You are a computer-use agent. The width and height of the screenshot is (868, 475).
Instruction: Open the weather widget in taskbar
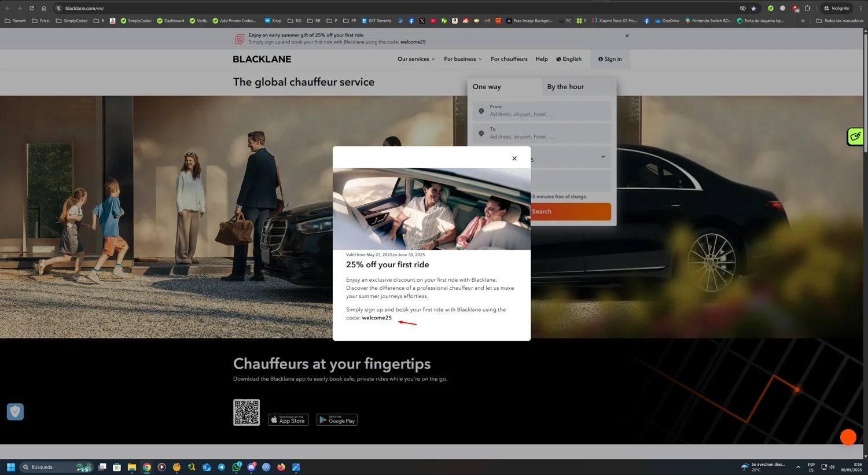(763, 467)
